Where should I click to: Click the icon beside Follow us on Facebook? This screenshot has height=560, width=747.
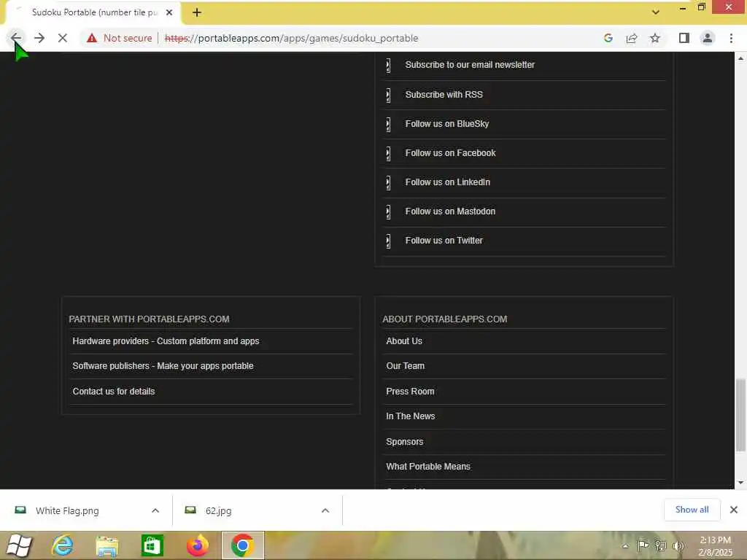(388, 153)
